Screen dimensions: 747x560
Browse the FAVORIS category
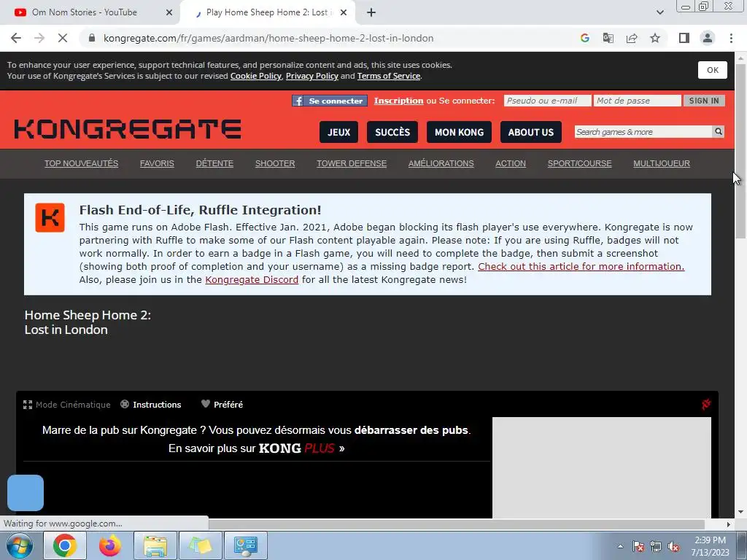coord(157,163)
